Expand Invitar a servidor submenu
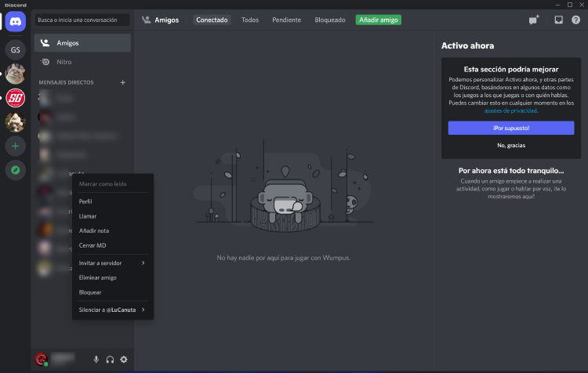Screen dimensions: 588x373 (112, 263)
